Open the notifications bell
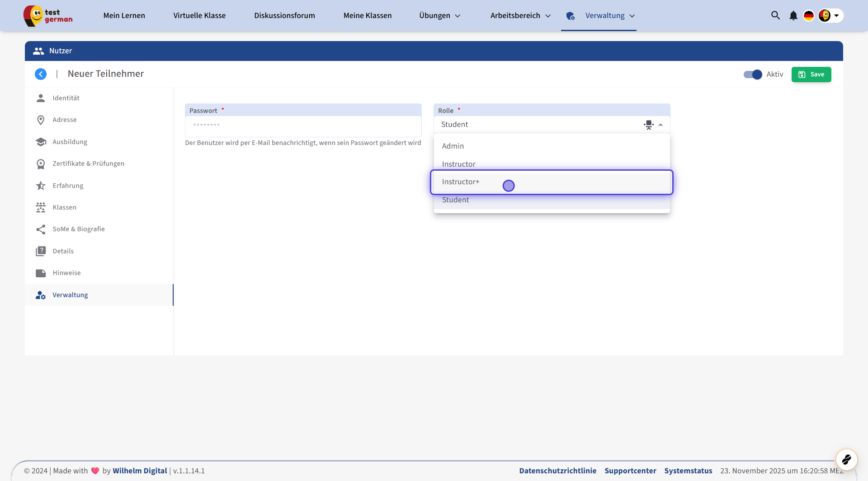This screenshot has width=868, height=481. [793, 16]
